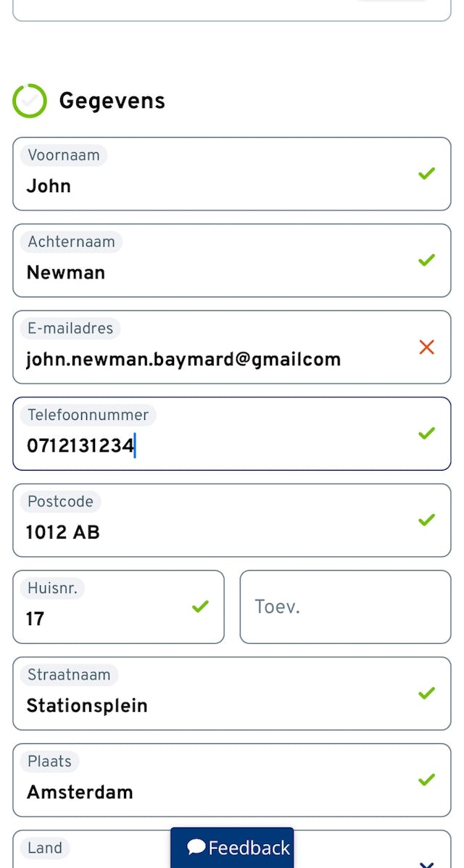The height and width of the screenshot is (868, 464).
Task: Click the green checkmark beside Straatnaam
Action: pyautogui.click(x=426, y=693)
